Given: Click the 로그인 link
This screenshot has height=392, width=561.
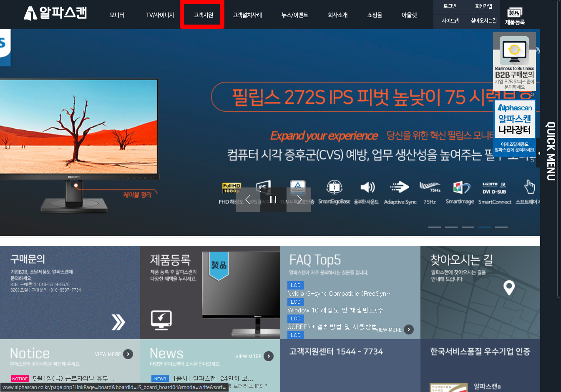Looking at the screenshot, I should pos(450,6).
